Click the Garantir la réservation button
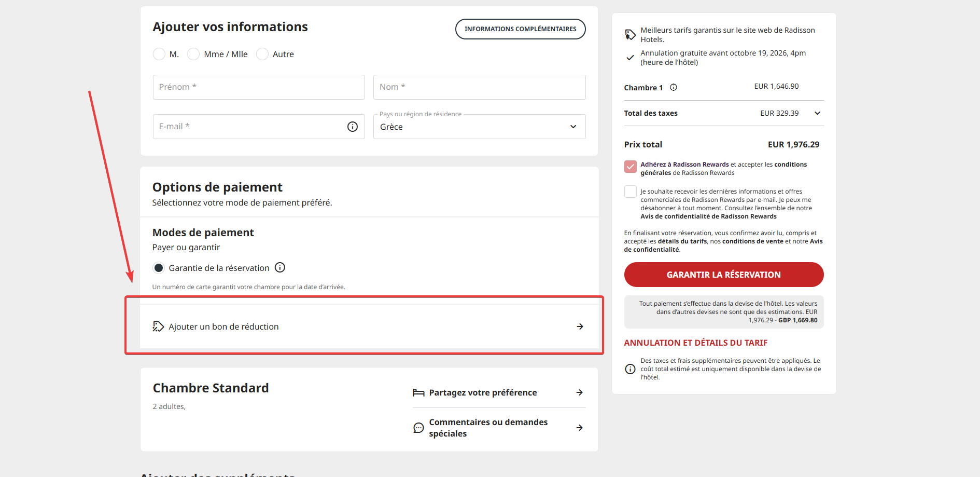The width and height of the screenshot is (980, 477). [724, 275]
